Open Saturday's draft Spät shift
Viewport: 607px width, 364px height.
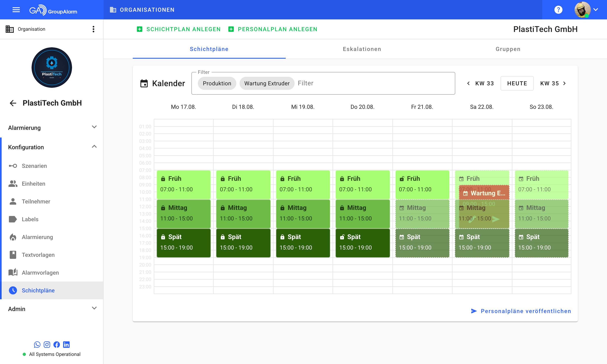tap(482, 243)
